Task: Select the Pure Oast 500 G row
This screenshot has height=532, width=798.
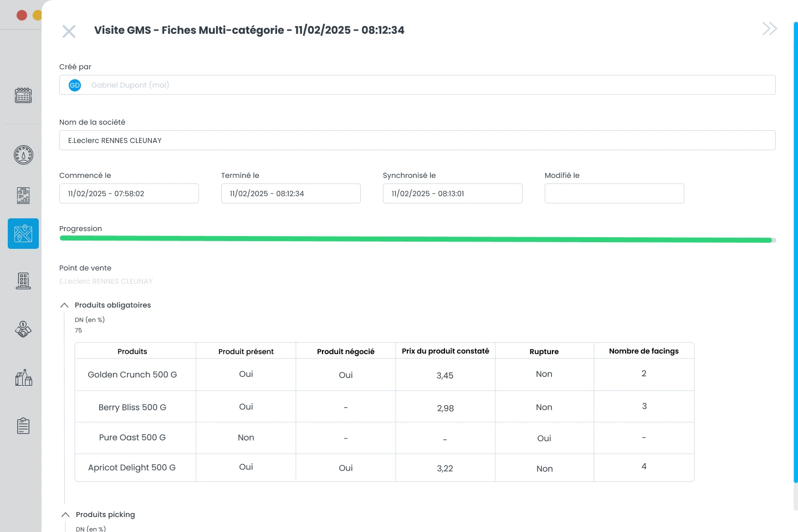Action: 385,438
